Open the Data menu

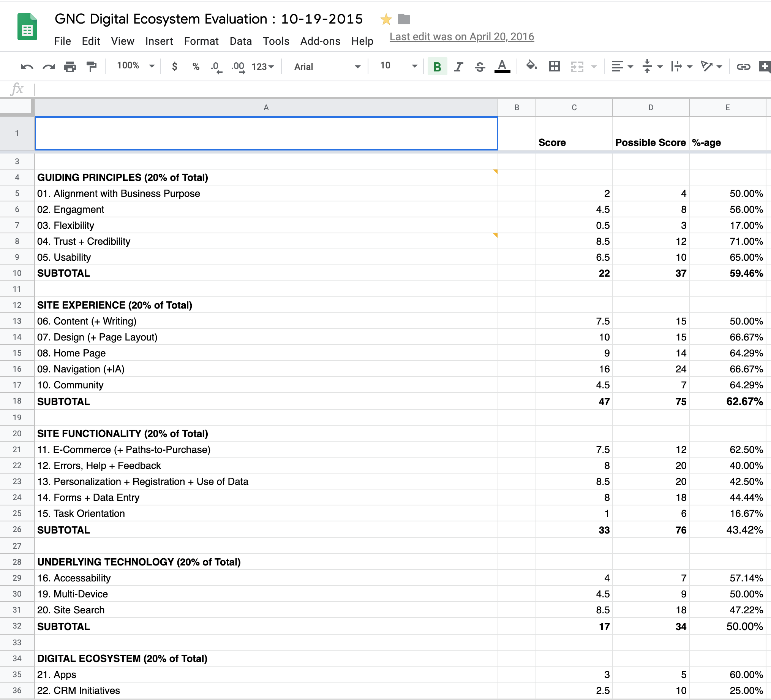240,41
